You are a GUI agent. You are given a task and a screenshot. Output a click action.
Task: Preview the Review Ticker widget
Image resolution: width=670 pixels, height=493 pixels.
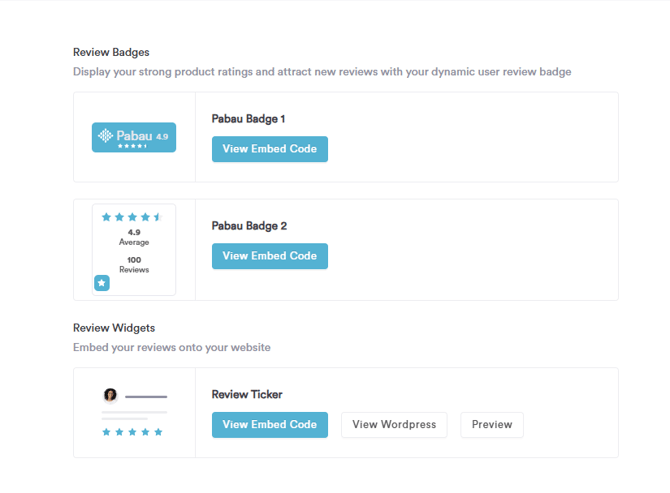click(x=492, y=425)
